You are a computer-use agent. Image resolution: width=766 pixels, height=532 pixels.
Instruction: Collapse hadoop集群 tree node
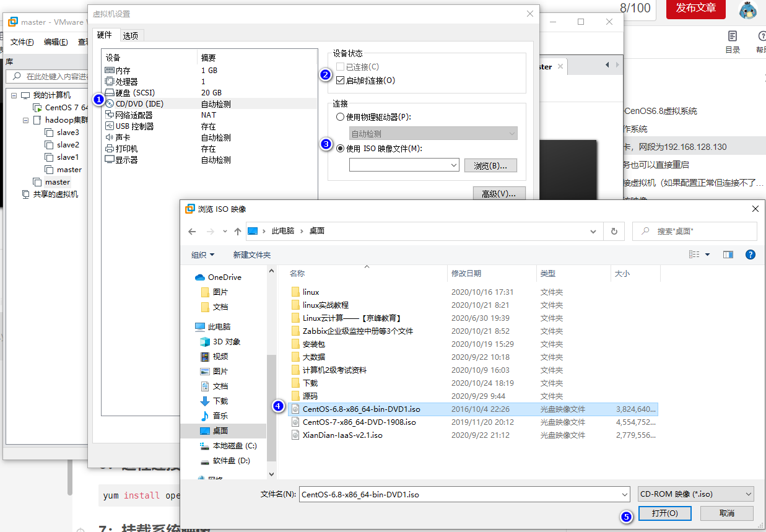(27, 120)
